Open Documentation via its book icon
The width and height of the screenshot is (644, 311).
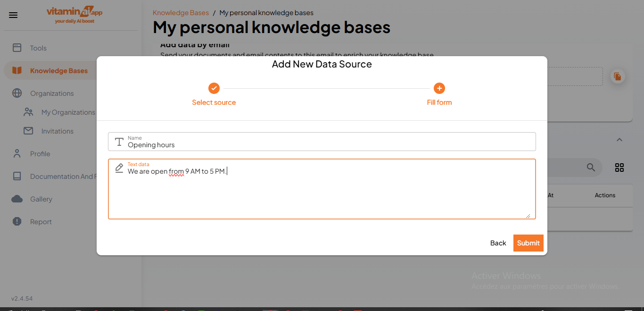17,176
